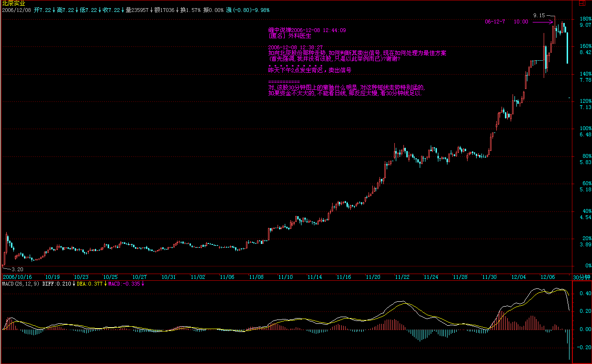Click the 11/08 date on the time axis

(x=256, y=277)
